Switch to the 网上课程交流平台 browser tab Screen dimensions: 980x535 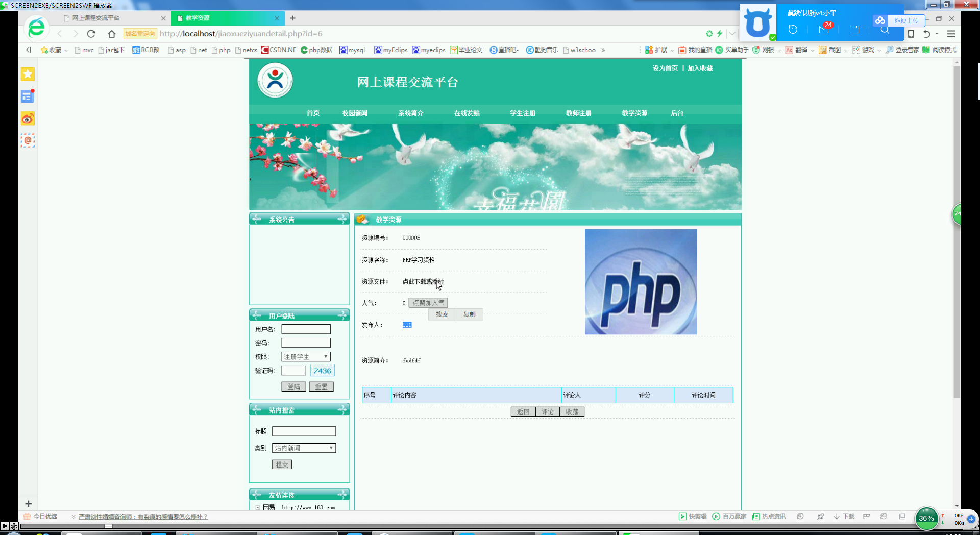(x=114, y=18)
